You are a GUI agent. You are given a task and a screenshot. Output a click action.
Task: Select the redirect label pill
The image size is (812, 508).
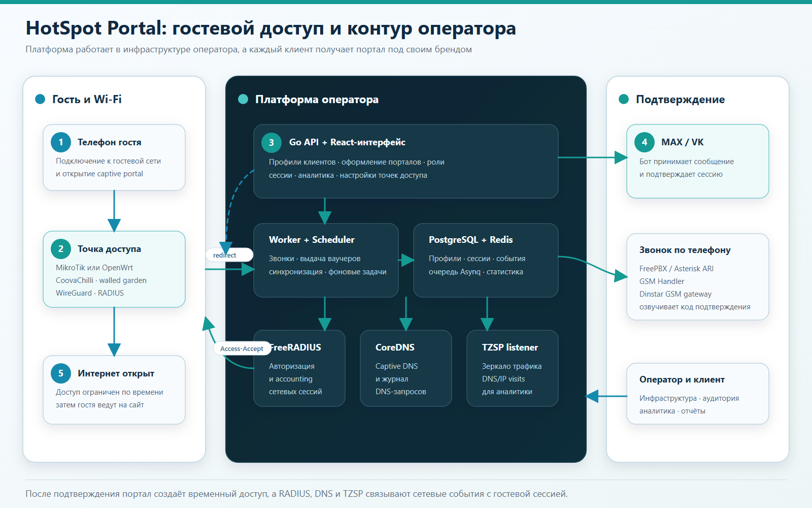point(229,255)
